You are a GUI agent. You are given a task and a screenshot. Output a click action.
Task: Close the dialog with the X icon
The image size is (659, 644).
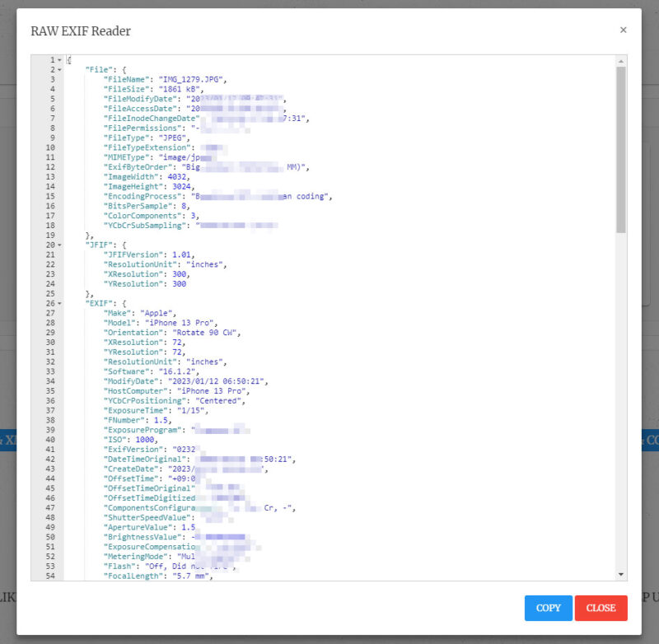click(623, 30)
